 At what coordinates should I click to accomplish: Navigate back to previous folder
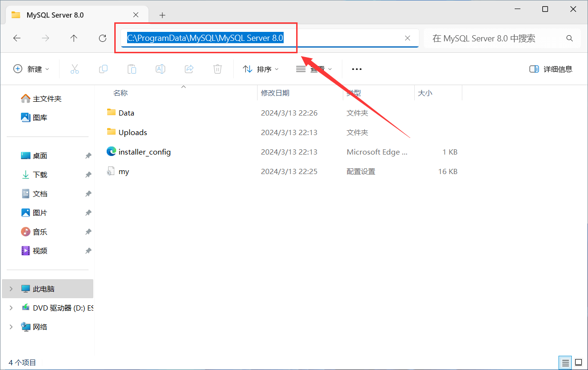(17, 39)
